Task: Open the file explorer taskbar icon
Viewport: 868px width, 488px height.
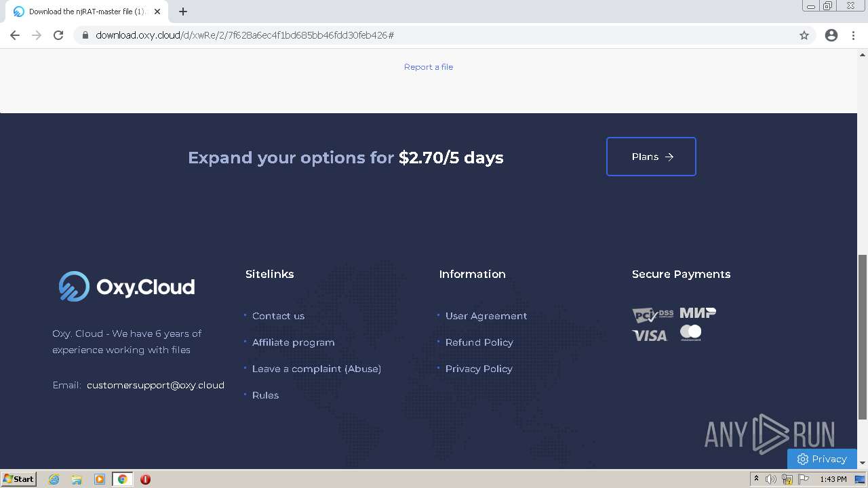Action: coord(77,479)
